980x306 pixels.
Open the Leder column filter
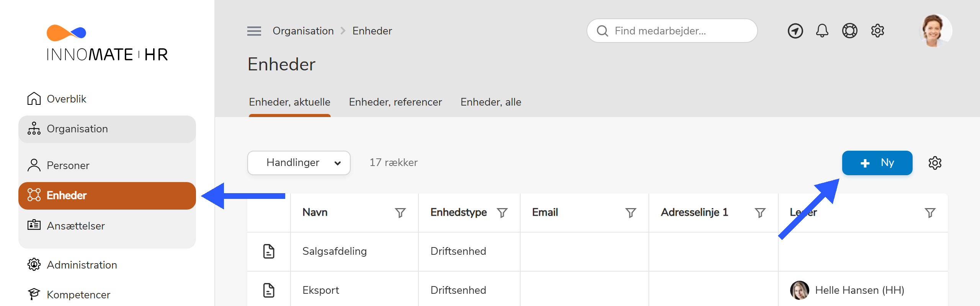click(930, 213)
